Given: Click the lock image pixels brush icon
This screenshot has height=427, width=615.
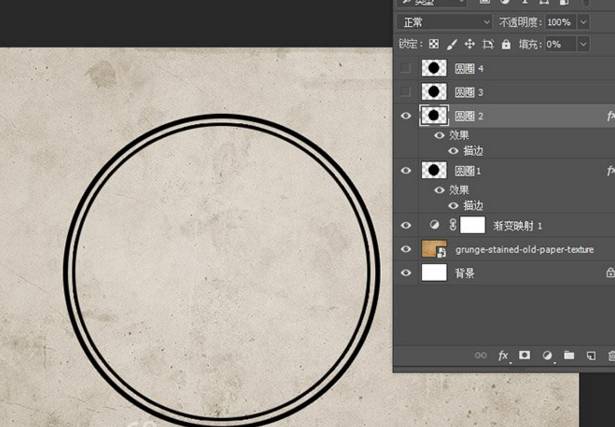Looking at the screenshot, I should [451, 44].
